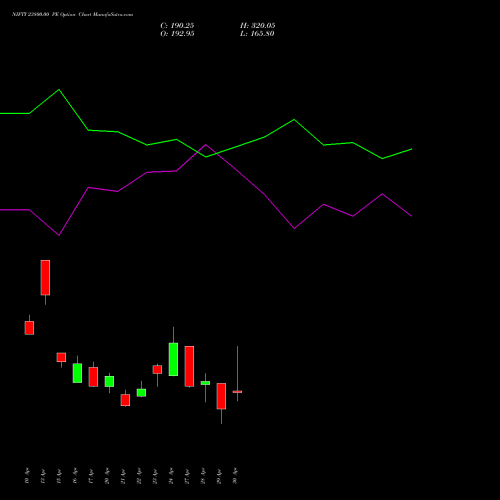Click the peak of the purple line
The width and height of the screenshot is (500, 500).
pyautogui.click(x=205, y=145)
